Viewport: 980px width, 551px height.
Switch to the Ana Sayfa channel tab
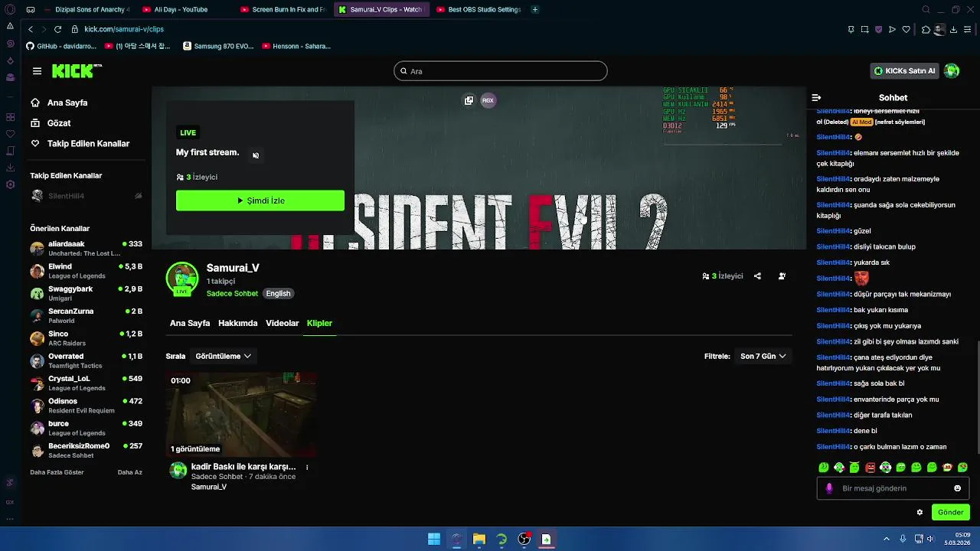click(190, 323)
